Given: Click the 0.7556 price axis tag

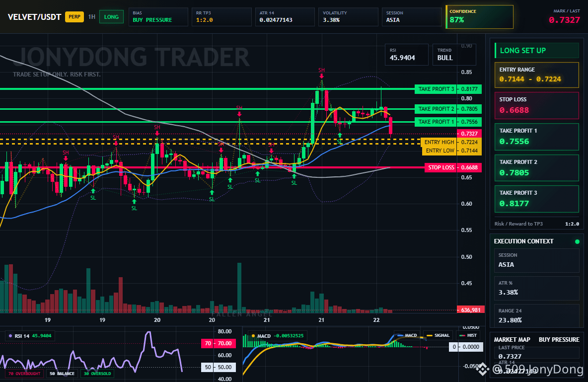Looking at the screenshot, I should click(x=469, y=122).
